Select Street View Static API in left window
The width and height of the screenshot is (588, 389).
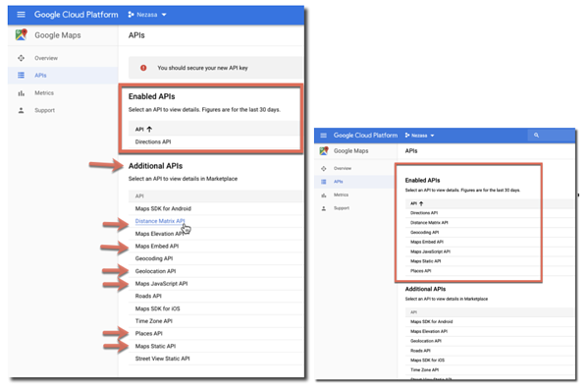tap(162, 359)
